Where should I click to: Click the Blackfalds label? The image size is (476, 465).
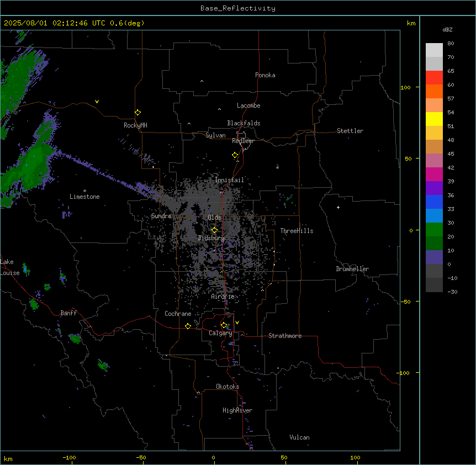(x=244, y=123)
